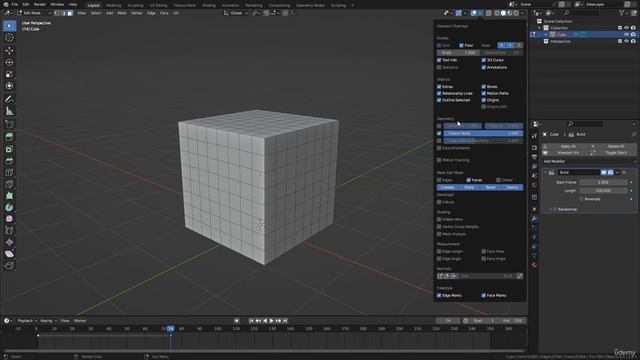640x360 pixels.
Task: Expand the Randomize subpanel
Action: 551,209
